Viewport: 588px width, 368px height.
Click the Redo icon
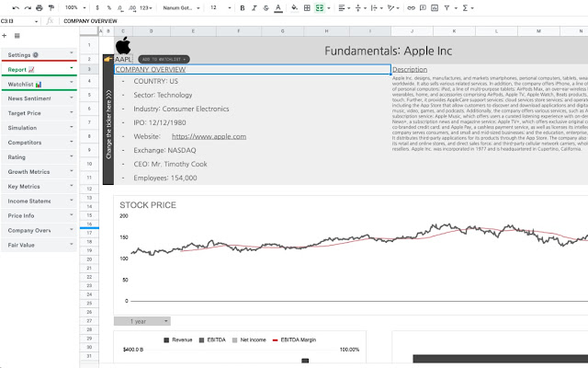point(28,8)
